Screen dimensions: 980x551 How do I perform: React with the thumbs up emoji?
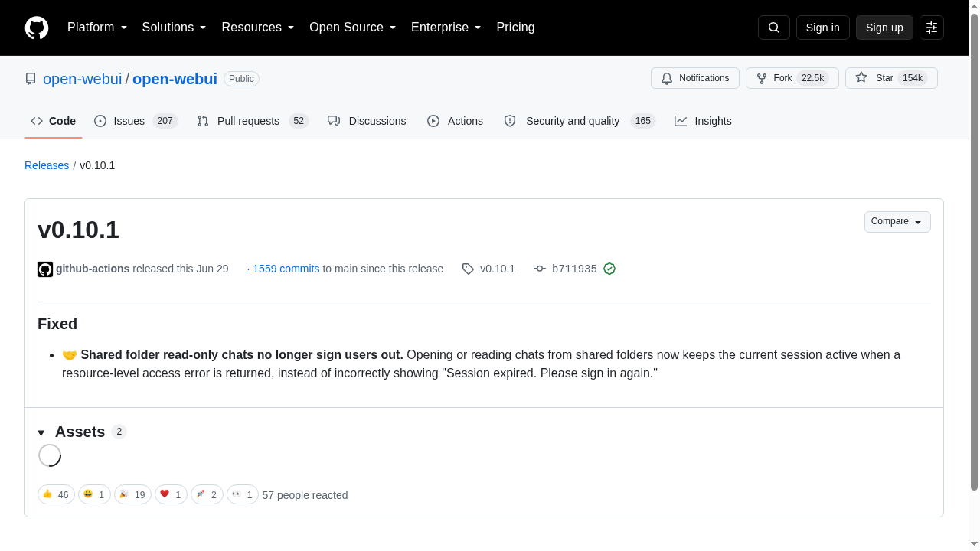56,495
